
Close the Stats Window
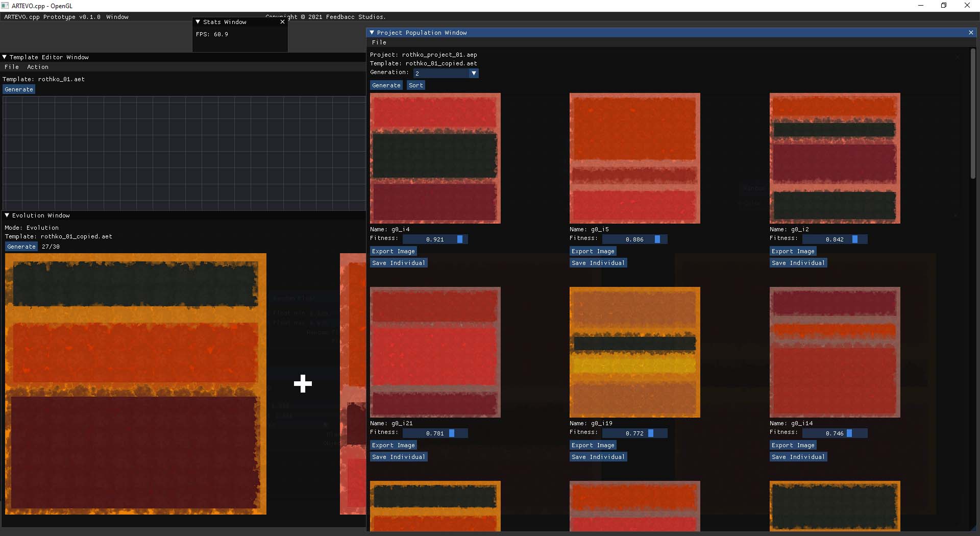pyautogui.click(x=282, y=22)
